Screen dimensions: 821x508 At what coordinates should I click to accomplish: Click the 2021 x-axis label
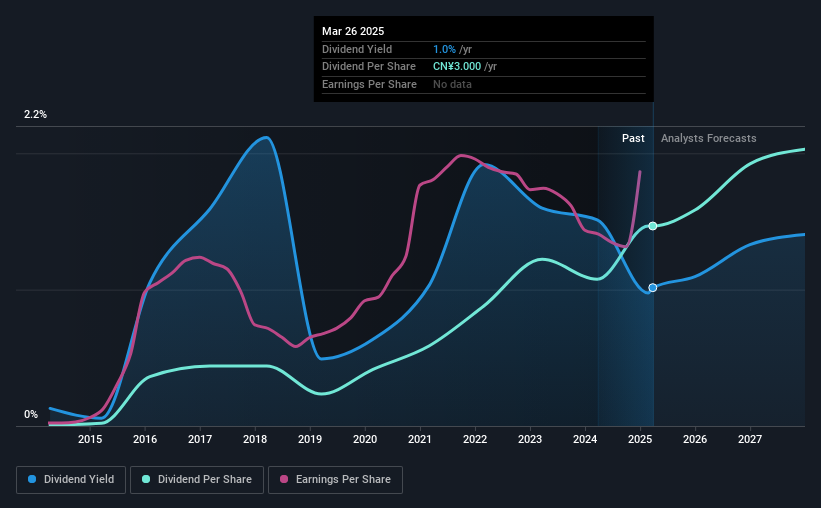tap(420, 439)
